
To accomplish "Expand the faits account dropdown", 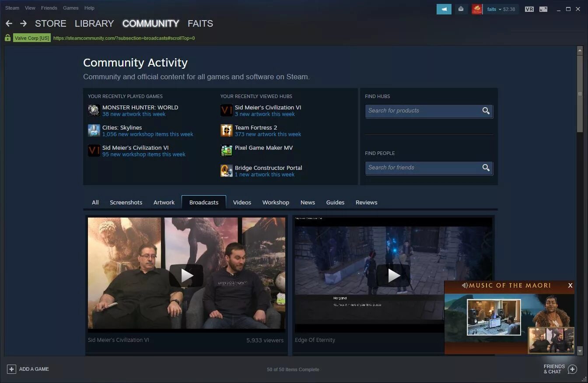I will click(500, 9).
